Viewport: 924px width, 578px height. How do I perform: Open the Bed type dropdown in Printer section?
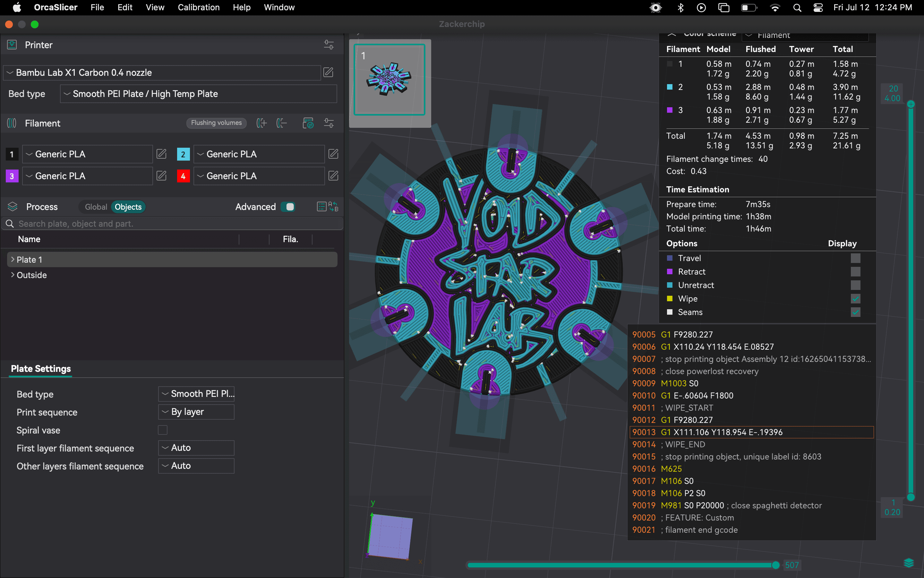tap(199, 94)
